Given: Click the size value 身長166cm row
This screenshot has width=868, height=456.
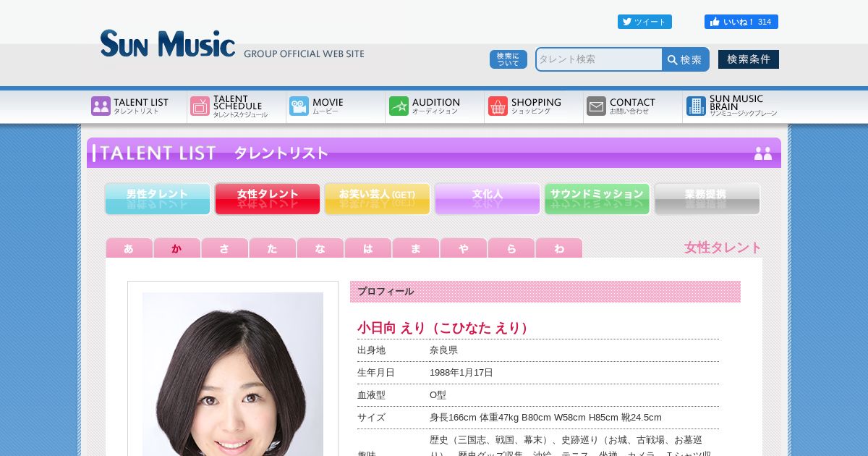Looking at the screenshot, I should 545,418.
